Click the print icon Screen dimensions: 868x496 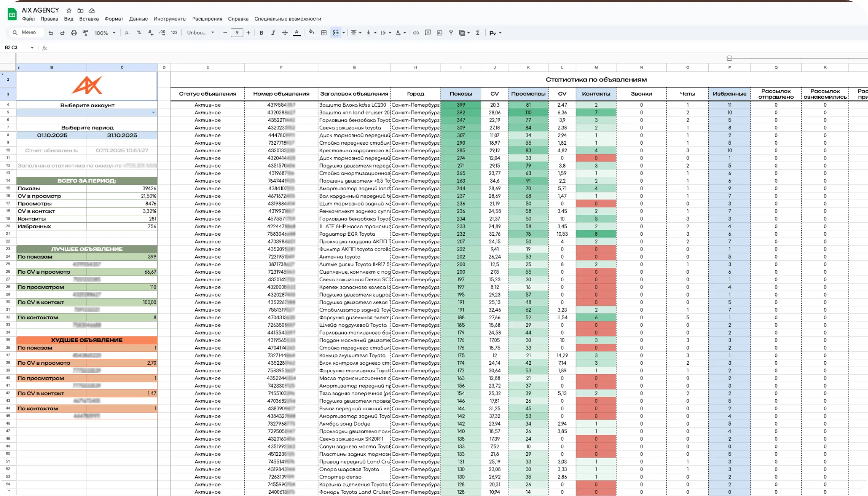74,33
